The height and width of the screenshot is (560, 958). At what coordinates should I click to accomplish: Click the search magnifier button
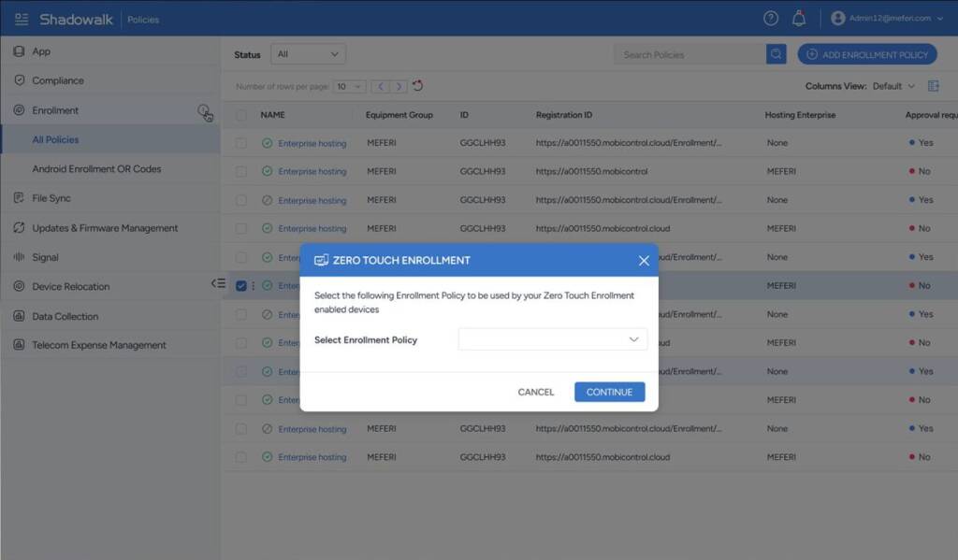point(776,54)
